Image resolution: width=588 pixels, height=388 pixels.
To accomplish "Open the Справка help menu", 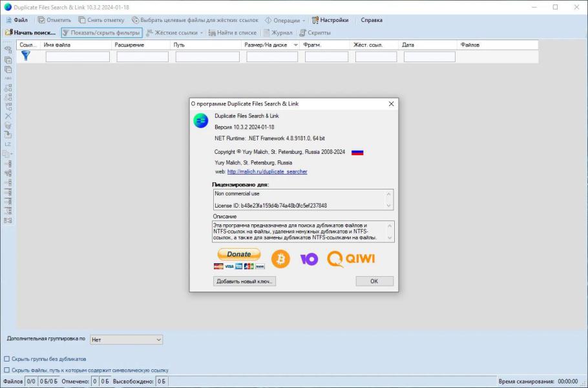I will (372, 20).
